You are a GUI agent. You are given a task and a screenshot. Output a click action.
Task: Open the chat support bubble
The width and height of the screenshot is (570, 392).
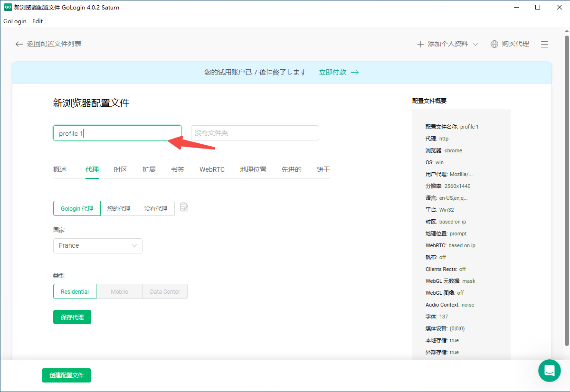pos(550,370)
